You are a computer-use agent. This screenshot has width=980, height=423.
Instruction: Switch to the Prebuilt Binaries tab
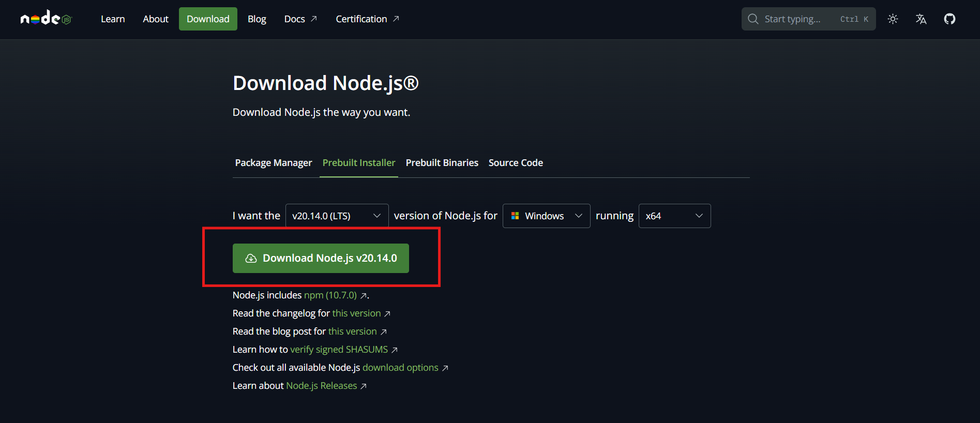pyautogui.click(x=442, y=163)
